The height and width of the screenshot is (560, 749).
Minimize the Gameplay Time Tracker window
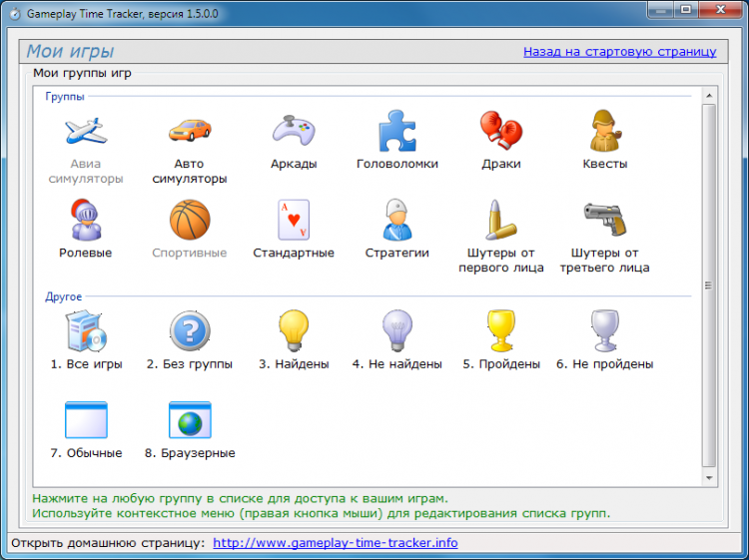pyautogui.click(x=661, y=11)
